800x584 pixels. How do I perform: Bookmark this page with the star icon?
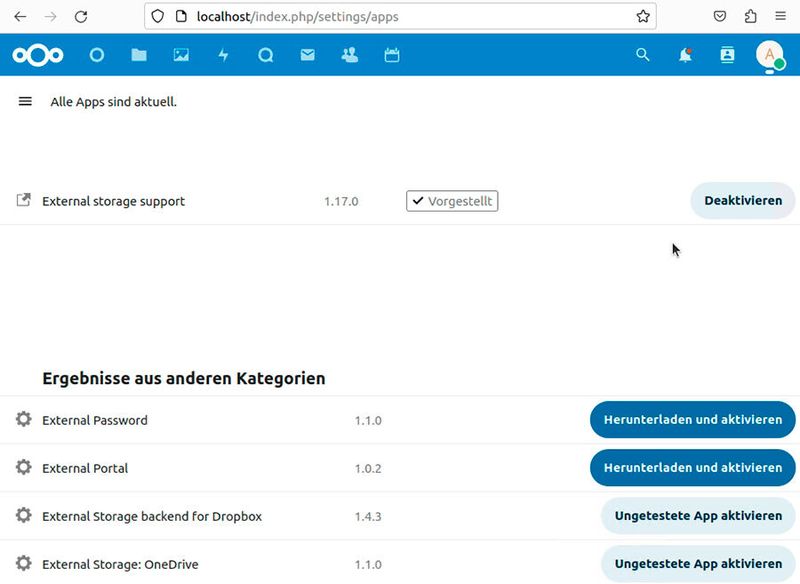[644, 16]
